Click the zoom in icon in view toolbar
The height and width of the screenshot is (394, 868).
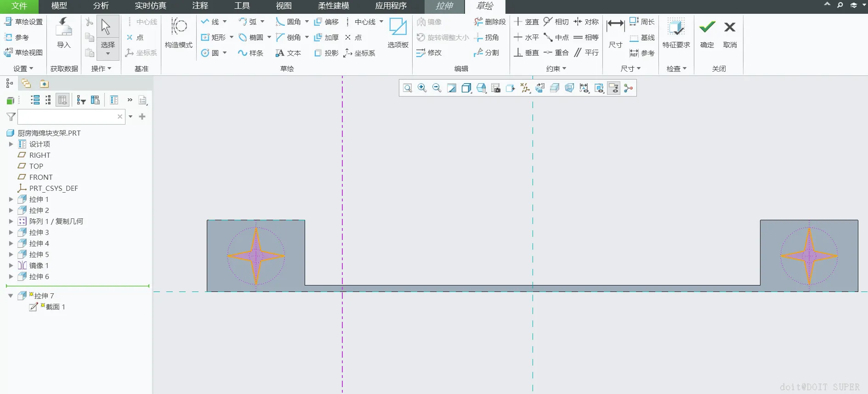tap(422, 88)
